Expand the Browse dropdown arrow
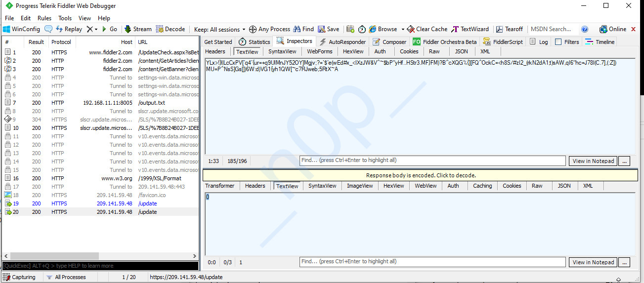Image resolution: width=644 pixels, height=283 pixels. coord(403,29)
